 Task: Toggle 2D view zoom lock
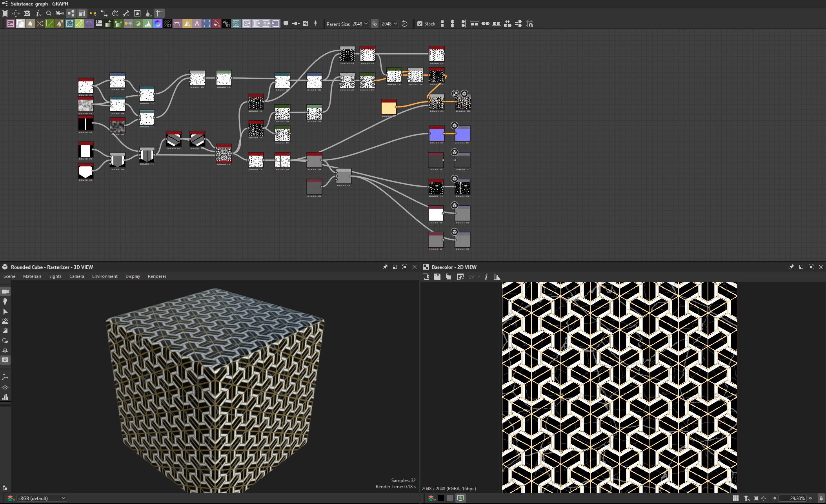(x=821, y=498)
